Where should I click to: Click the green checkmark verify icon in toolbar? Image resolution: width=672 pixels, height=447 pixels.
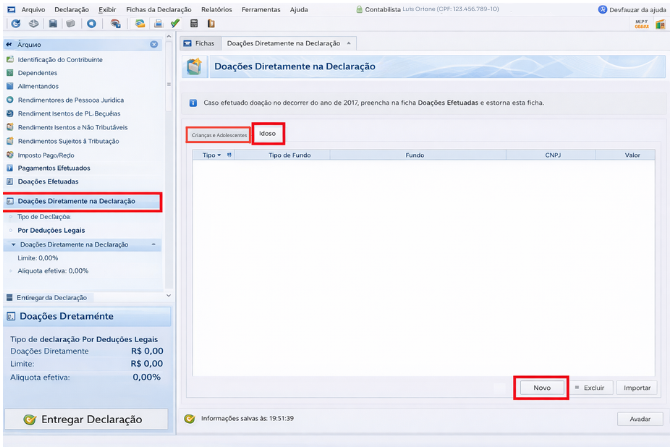[x=176, y=23]
